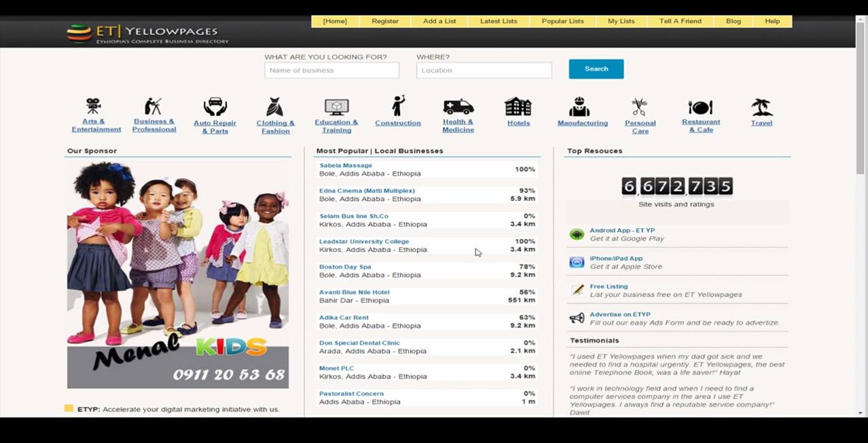Click the Android app icon

pyautogui.click(x=577, y=234)
